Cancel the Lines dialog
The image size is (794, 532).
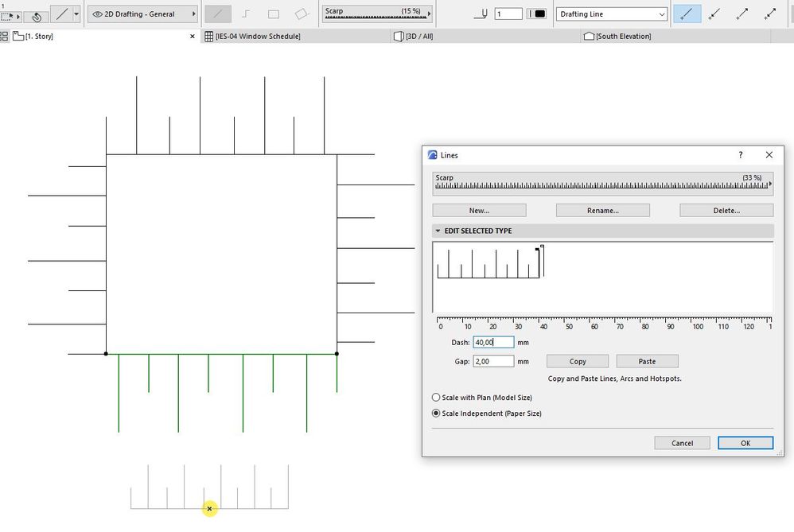tap(682, 444)
